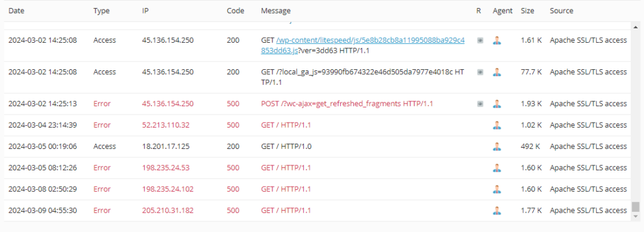The image size is (644, 232).
Task: Open the litespeed js file link
Action: pyautogui.click(x=363, y=45)
